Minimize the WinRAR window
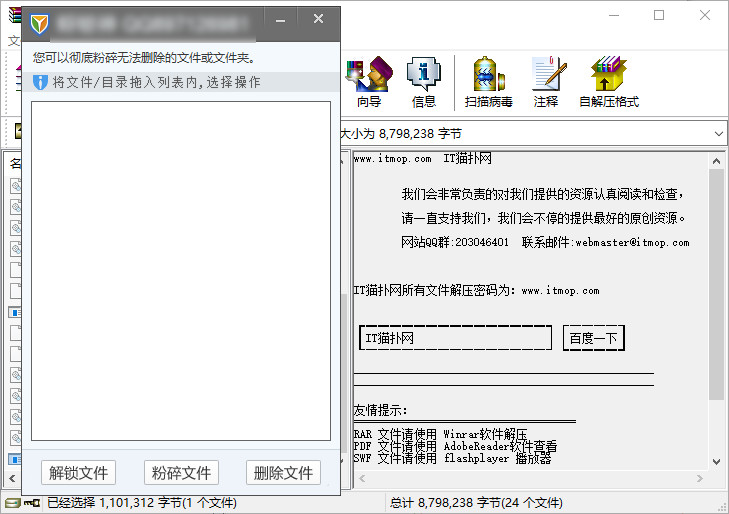729x514 pixels. (x=614, y=15)
